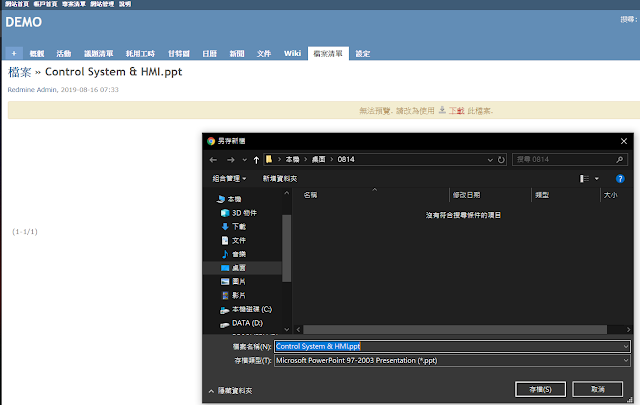Sort by 修改日期 column header
The image size is (640, 405).
466,195
